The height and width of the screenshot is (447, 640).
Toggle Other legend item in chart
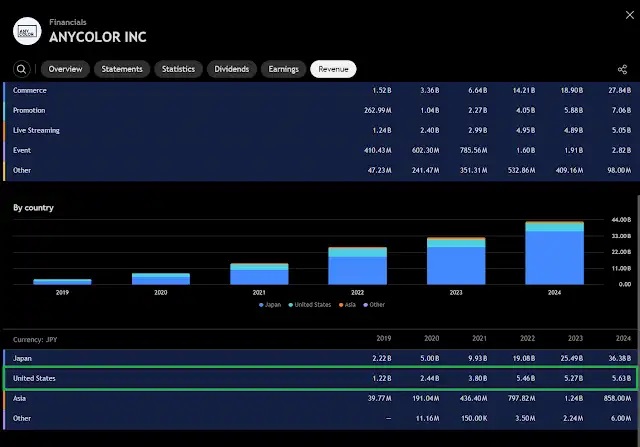pos(374,305)
